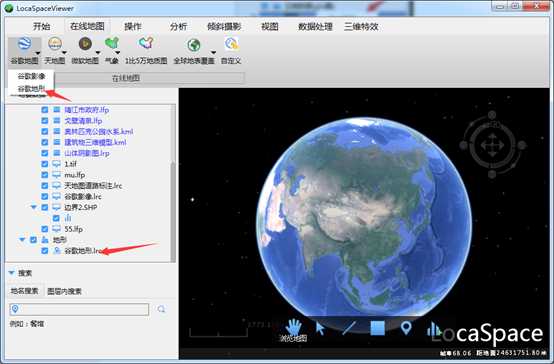Click the terrain icon beside 谷歌地形.lrc
This screenshot has height=364, width=554.
click(x=56, y=251)
